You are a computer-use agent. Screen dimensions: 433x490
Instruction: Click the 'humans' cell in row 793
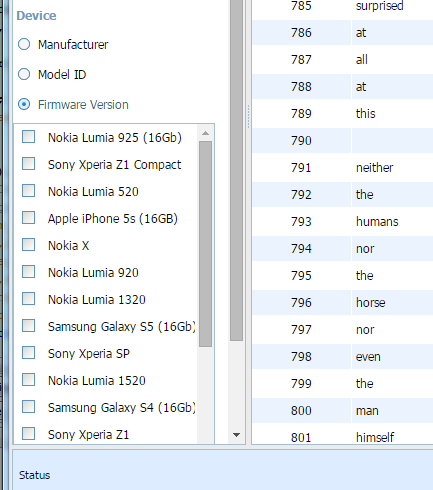coord(392,222)
